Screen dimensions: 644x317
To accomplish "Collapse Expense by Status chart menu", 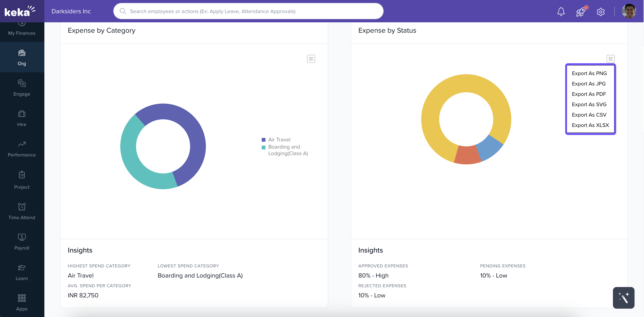I will [x=610, y=59].
